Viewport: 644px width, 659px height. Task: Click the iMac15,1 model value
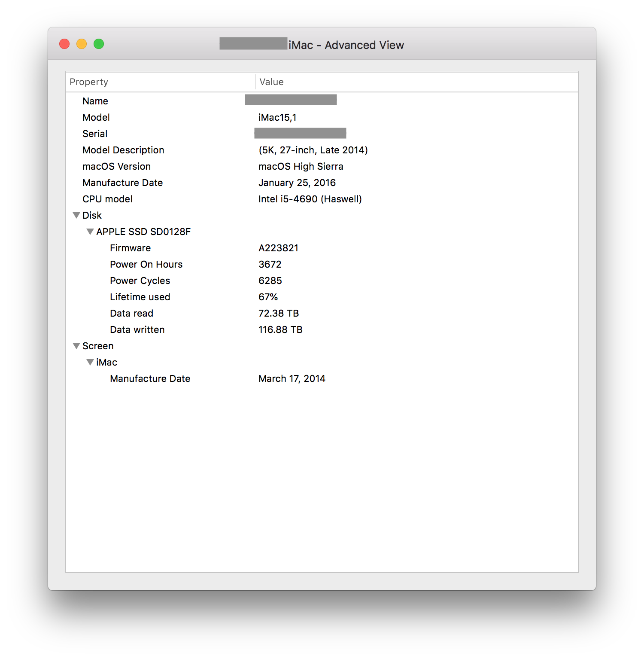[277, 117]
